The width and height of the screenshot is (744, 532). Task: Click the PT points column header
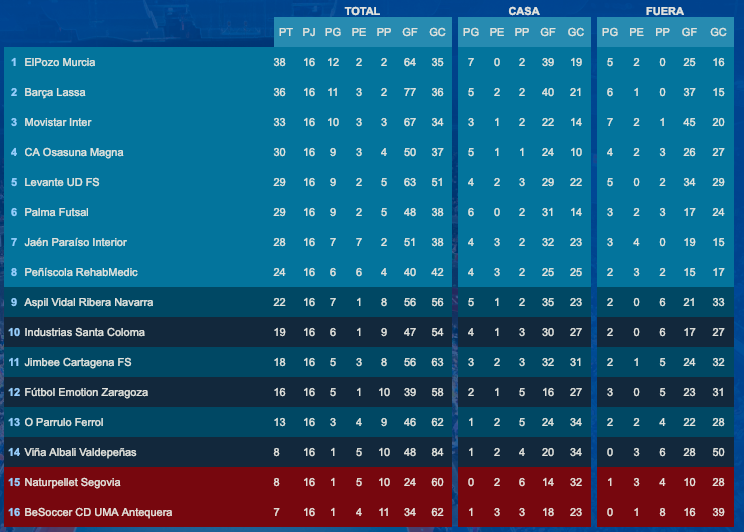coord(286,32)
